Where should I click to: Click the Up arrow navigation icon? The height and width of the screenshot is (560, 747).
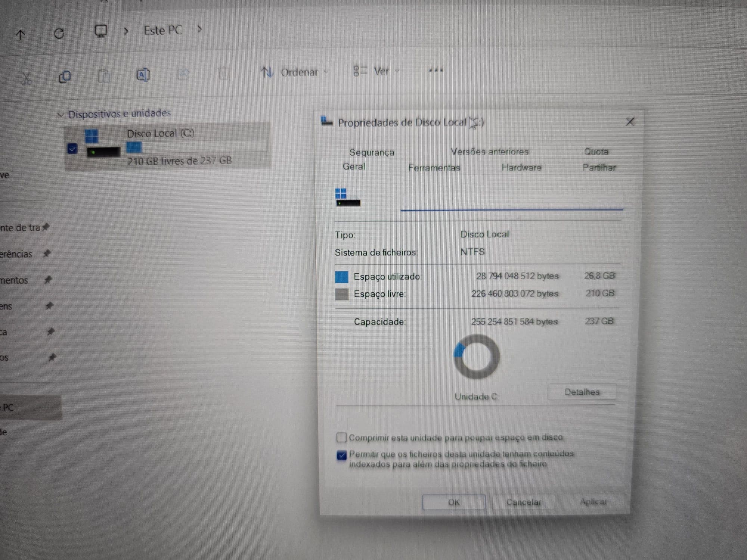21,35
